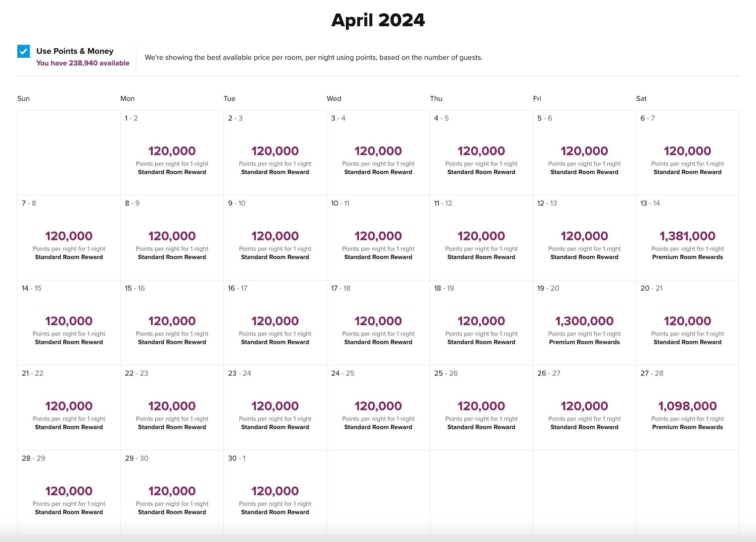The image size is (756, 542).
Task: Pick the April 11 - 12 Thursday night
Action: point(481,237)
